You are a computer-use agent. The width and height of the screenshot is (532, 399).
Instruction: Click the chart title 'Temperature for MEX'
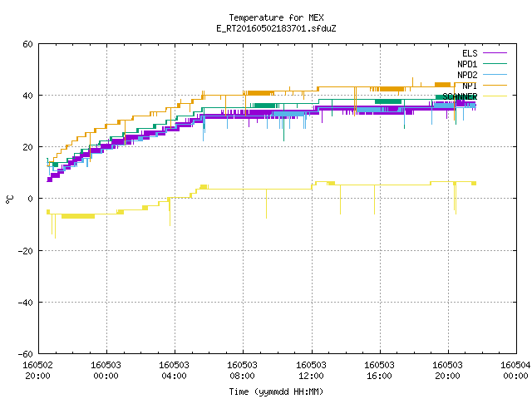pyautogui.click(x=276, y=17)
